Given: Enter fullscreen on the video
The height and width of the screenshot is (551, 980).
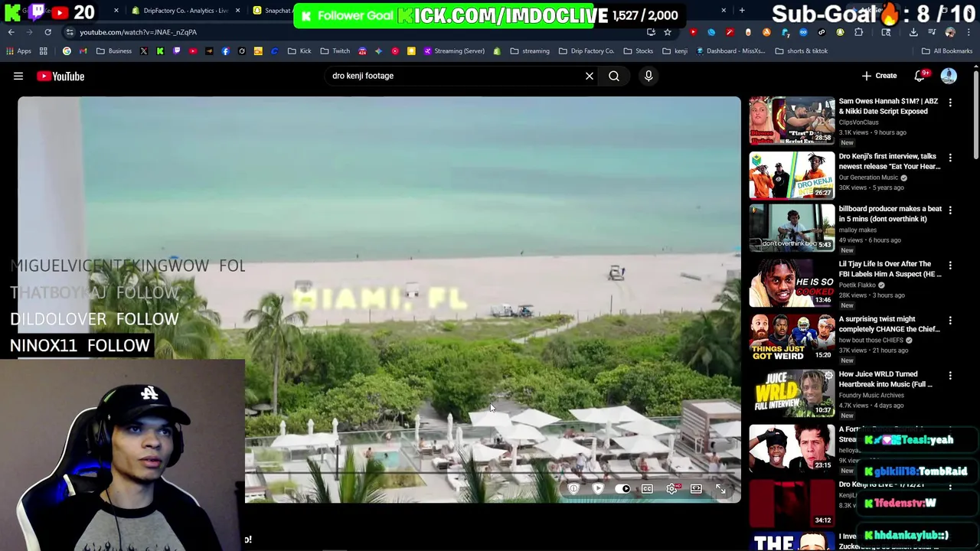Looking at the screenshot, I should pos(720,489).
